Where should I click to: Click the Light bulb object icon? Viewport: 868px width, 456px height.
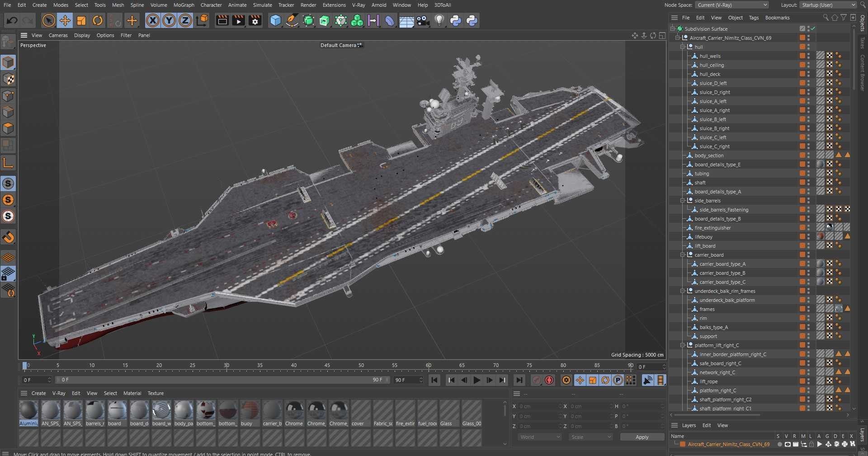point(439,20)
